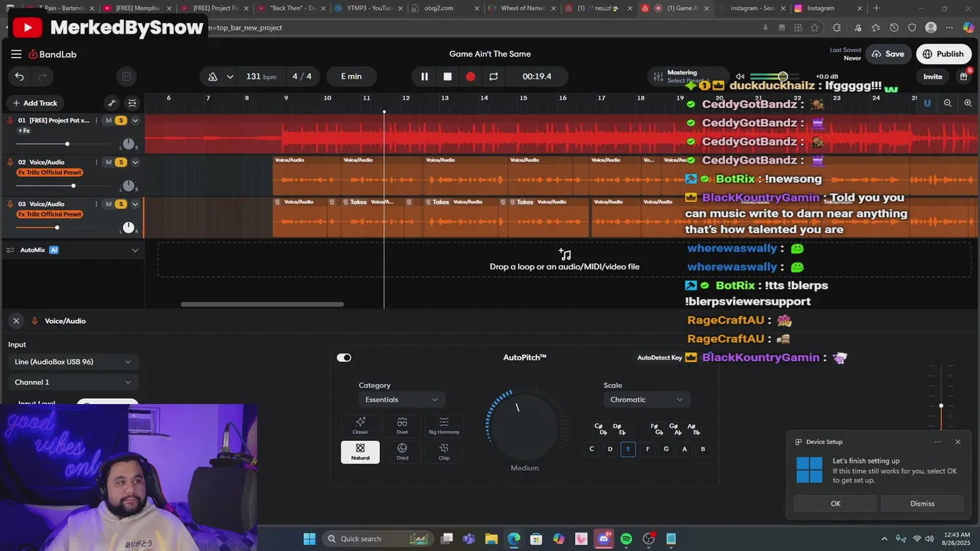Select the E key note
Image resolution: width=980 pixels, height=551 pixels.
[628, 449]
